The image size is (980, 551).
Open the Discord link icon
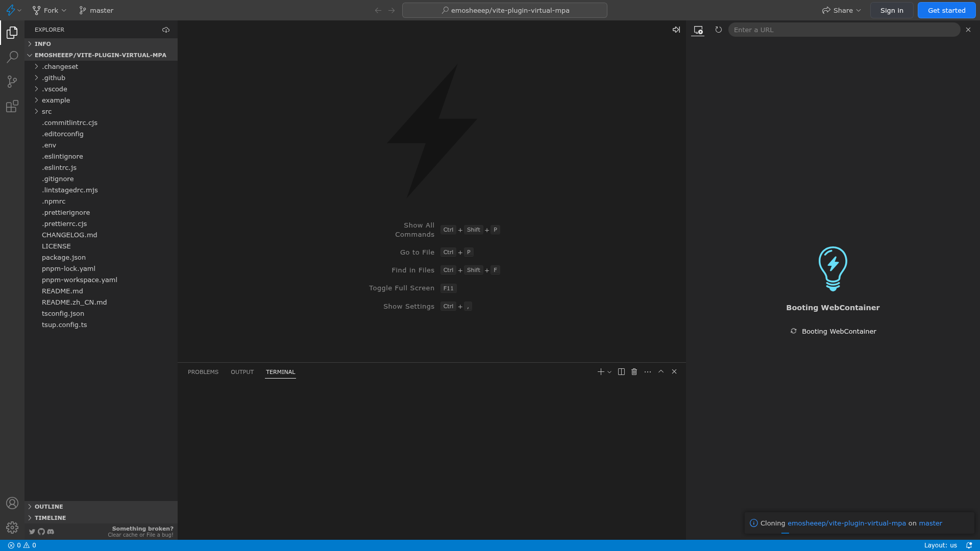[x=51, y=532]
